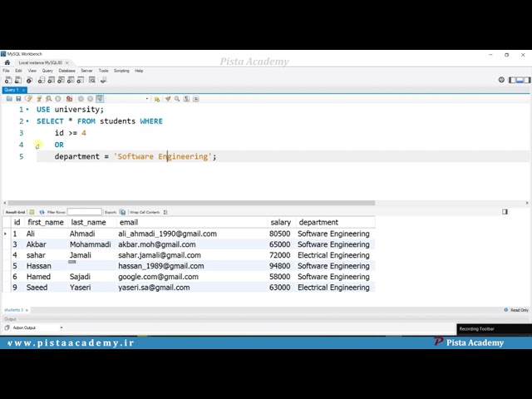This screenshot has height=399, width=532.
Task: Open SQL script file icon in main toolbar
Action: 18,80
